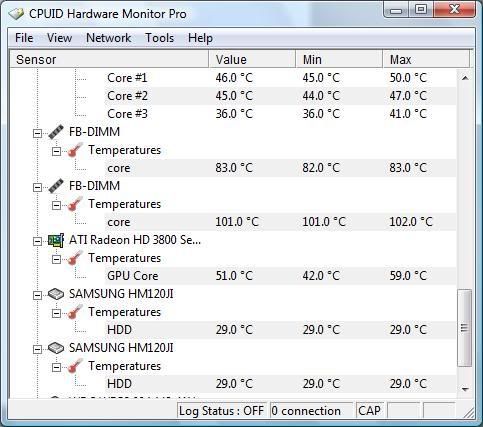Click the 59.0 °C GPU Core max value
The height and width of the screenshot is (427, 483).
408,276
